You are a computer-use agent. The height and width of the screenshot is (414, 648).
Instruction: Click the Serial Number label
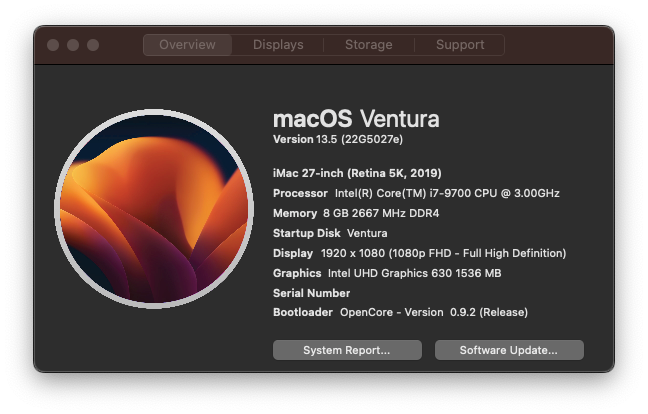click(312, 293)
